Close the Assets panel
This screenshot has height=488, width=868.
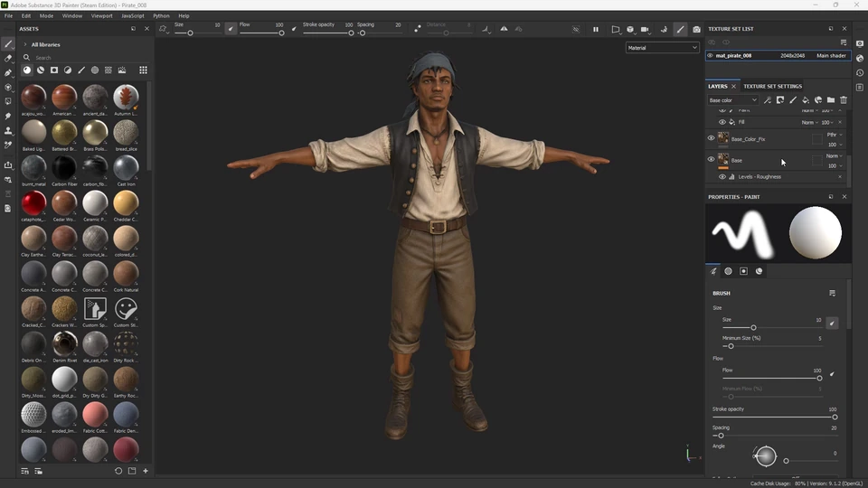tap(146, 29)
